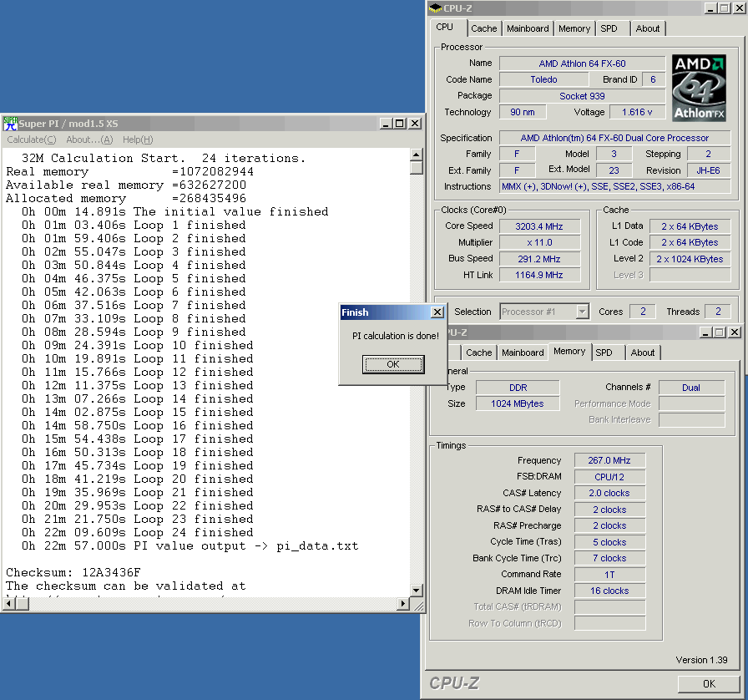
Task: Click the horizontal scrollbar thumb in Super PI
Action: [22, 604]
